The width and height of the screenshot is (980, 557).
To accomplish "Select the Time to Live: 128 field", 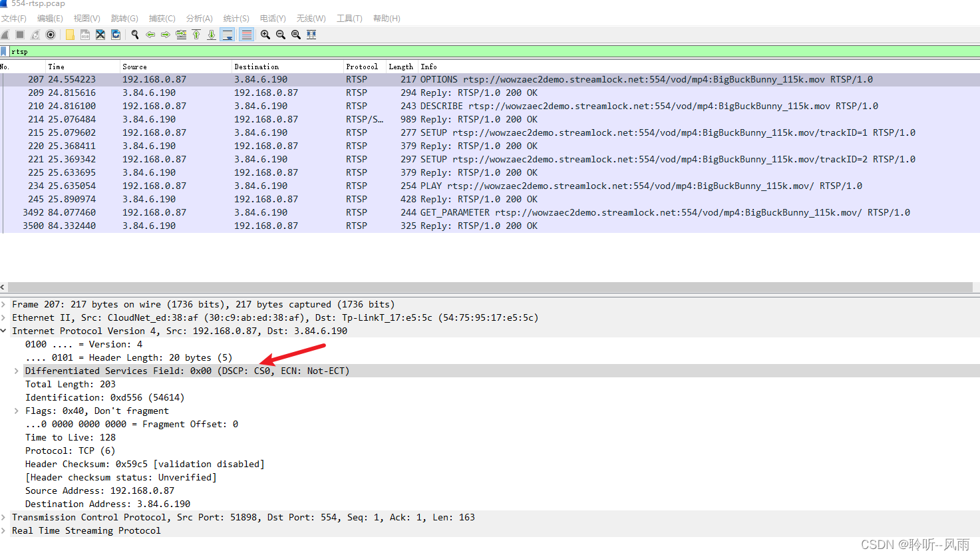I will 71,437.
